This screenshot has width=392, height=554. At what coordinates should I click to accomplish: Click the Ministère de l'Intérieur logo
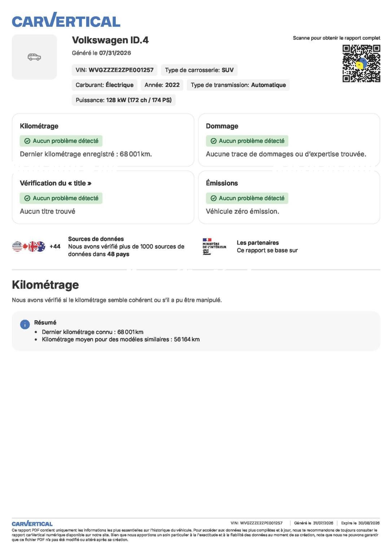[x=214, y=247]
